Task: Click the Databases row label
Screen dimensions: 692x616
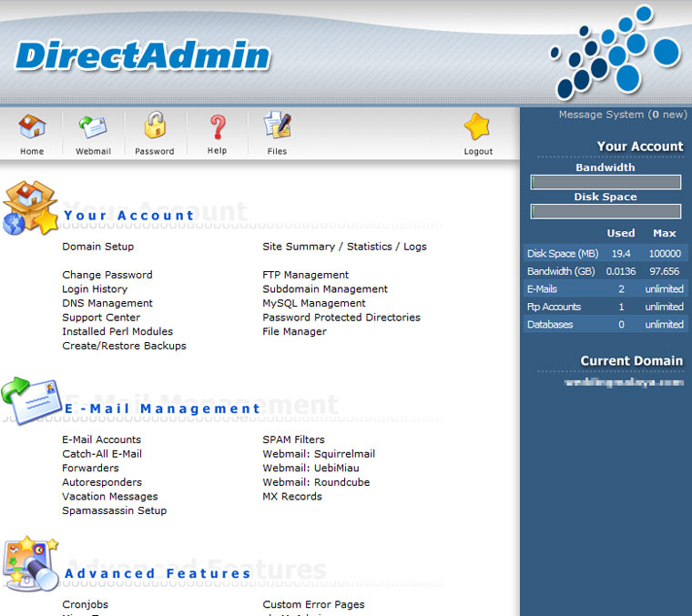Action: [550, 324]
